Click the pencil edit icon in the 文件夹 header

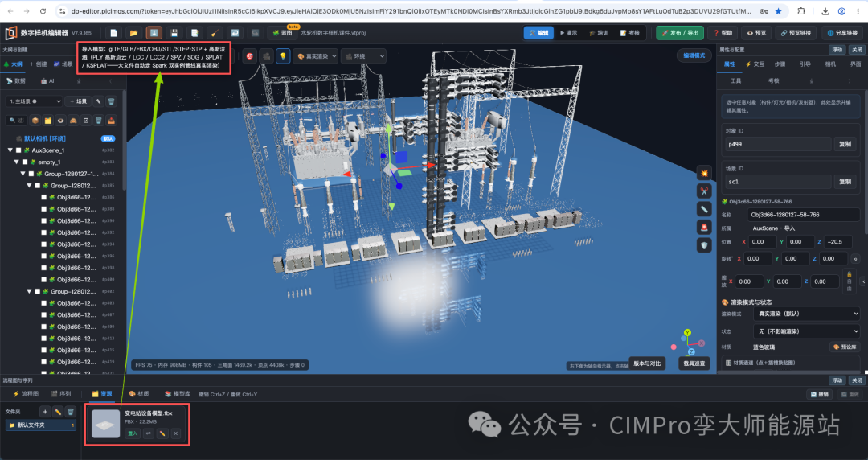[58, 411]
